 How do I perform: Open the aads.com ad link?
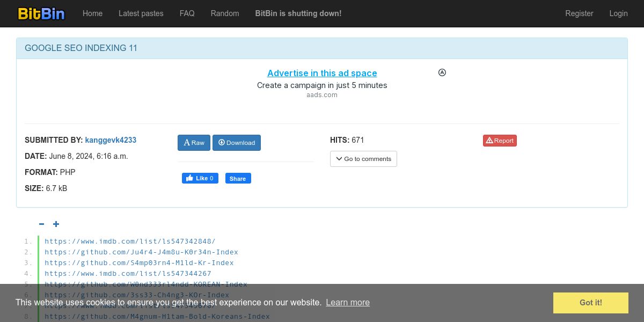pyautogui.click(x=322, y=95)
